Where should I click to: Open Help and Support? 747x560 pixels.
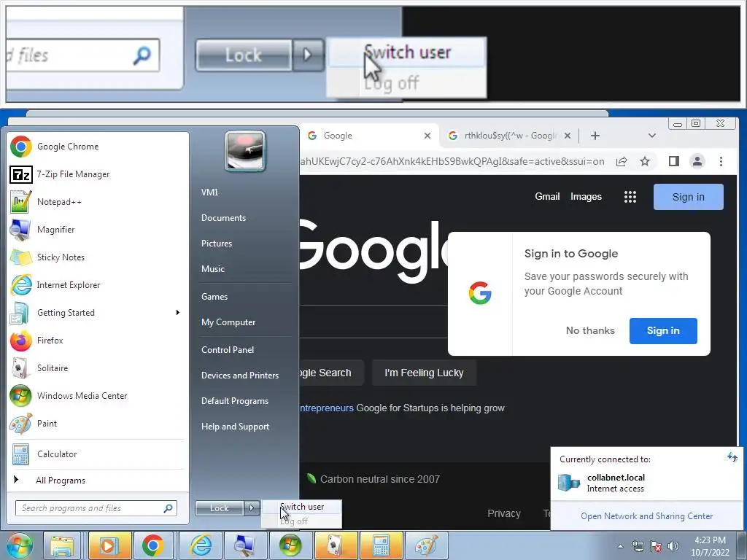(236, 427)
